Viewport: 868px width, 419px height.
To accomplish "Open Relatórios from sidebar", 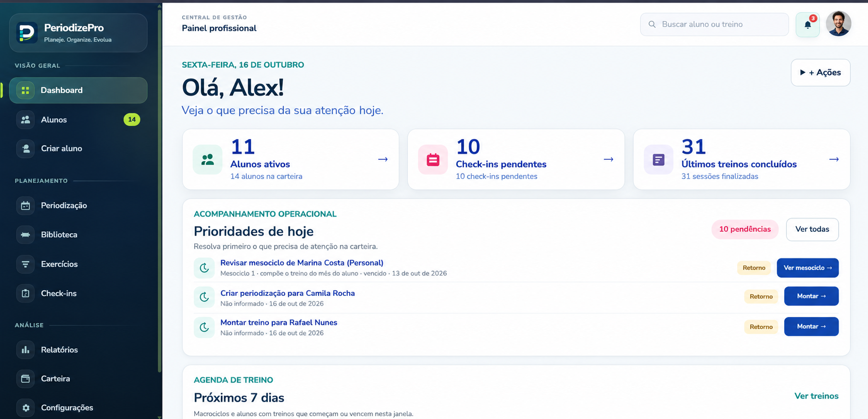I will pyautogui.click(x=78, y=350).
